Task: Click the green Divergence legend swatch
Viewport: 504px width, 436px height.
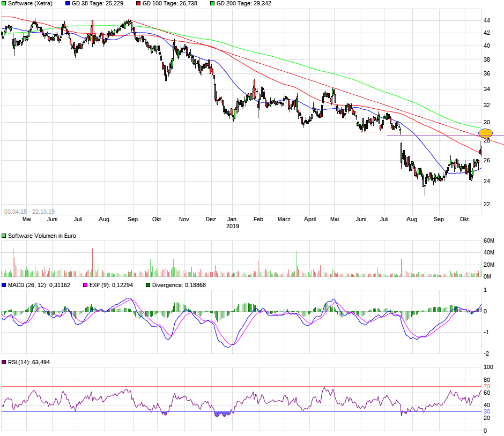Action: [x=148, y=285]
